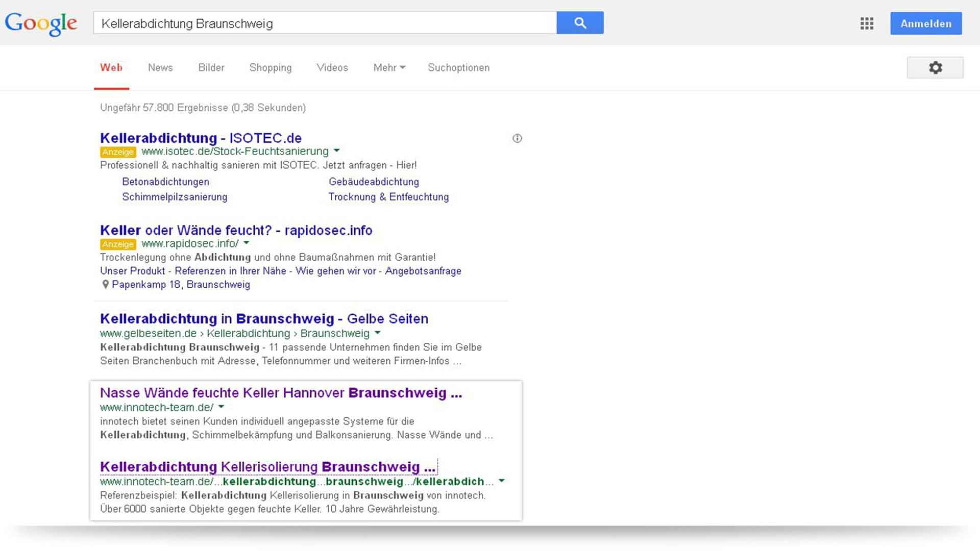Open Suchoptionen search tools
The image size is (980, 551).
458,68
